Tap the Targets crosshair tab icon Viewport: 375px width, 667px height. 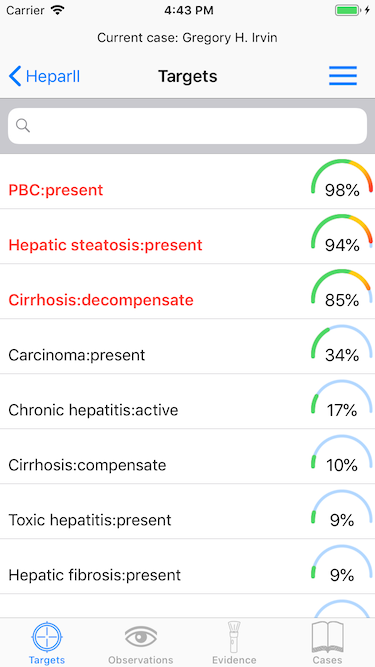(47, 637)
